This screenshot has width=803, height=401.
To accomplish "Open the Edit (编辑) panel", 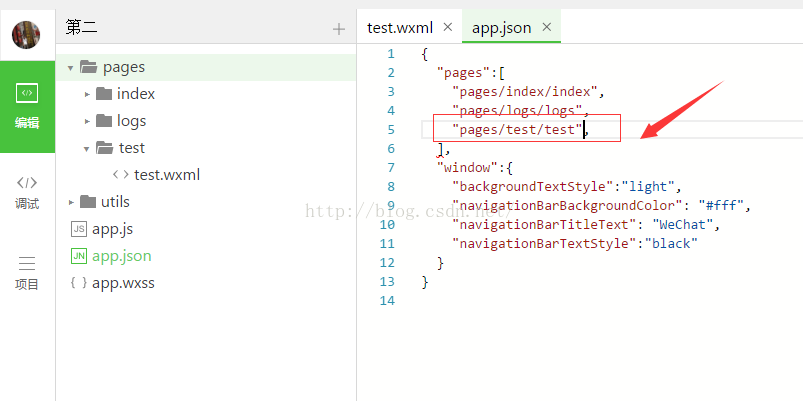I will (x=27, y=106).
